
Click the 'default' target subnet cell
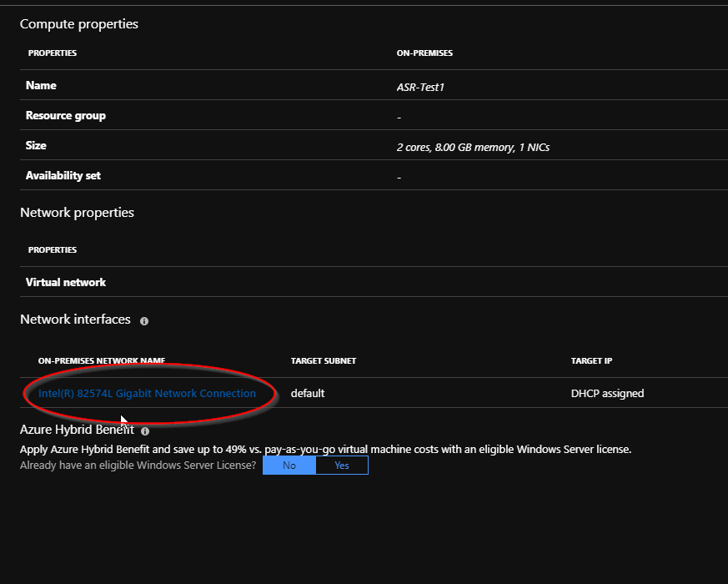(308, 393)
